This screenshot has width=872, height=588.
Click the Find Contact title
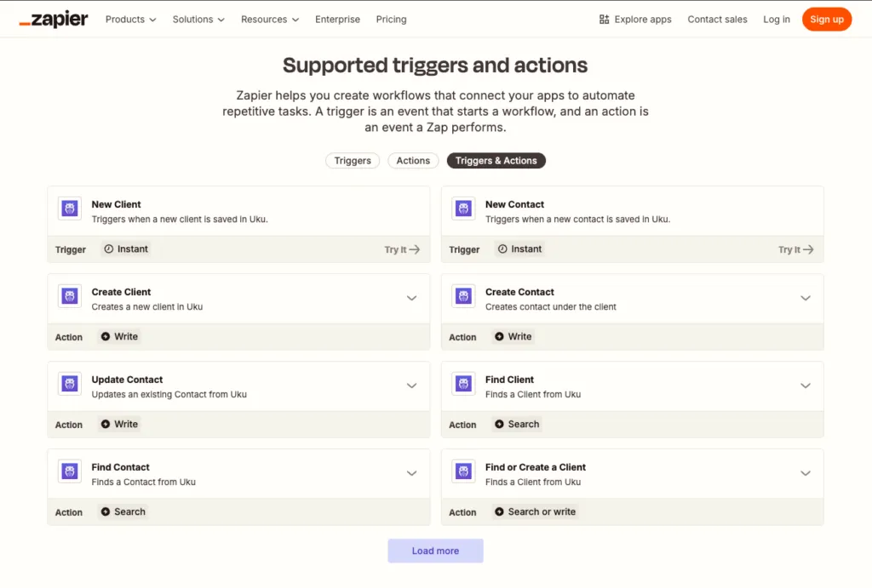tap(121, 467)
